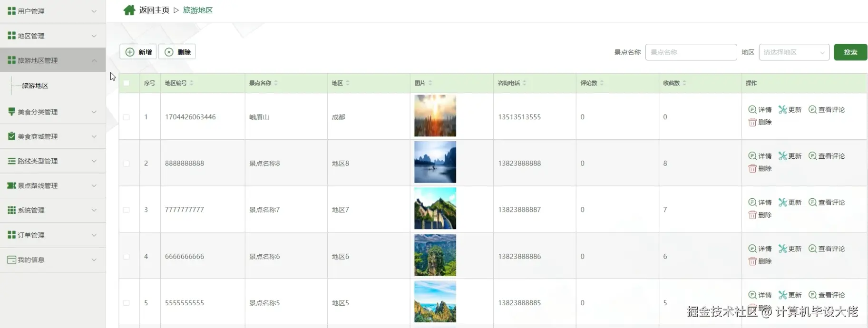
Task: Expand 美食商城管理 menu chevron
Action: coord(94,136)
